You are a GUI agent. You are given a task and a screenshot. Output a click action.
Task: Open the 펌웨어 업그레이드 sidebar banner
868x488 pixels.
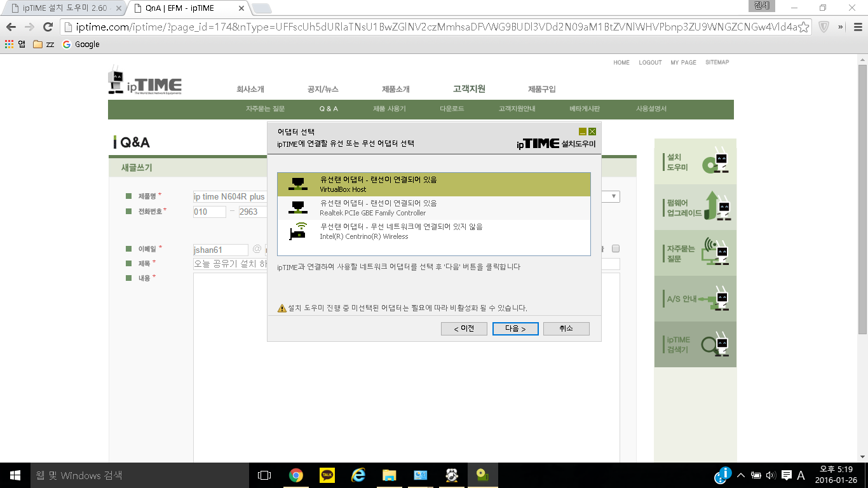[695, 207]
